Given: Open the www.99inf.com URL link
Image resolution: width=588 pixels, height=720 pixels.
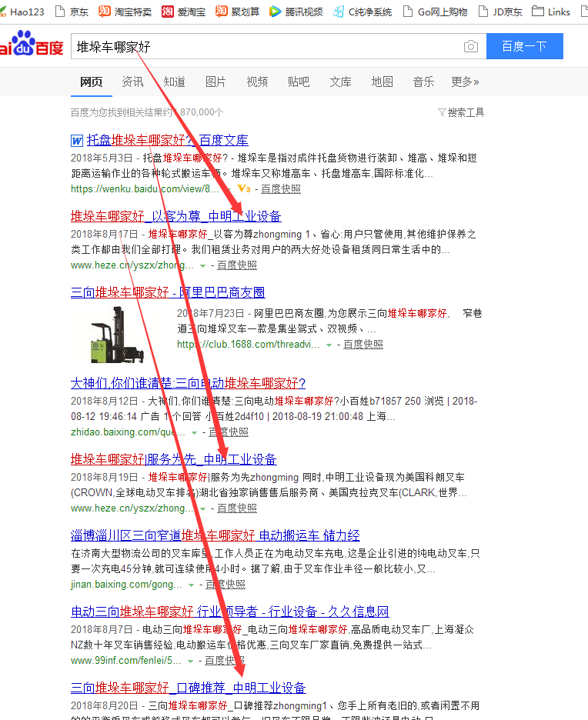Looking at the screenshot, I should click(x=126, y=661).
